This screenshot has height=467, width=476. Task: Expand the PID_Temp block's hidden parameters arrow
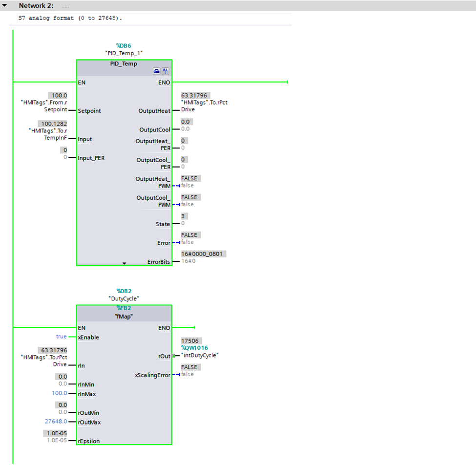(124, 263)
